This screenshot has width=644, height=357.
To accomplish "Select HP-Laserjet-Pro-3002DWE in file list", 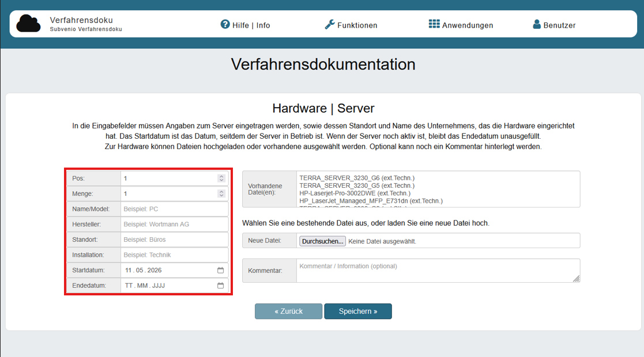I will (x=355, y=193).
